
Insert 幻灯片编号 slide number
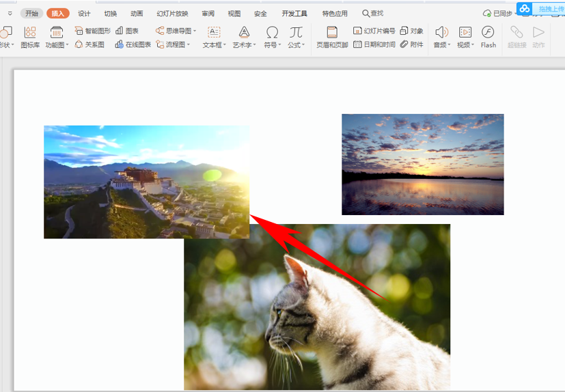(374, 31)
